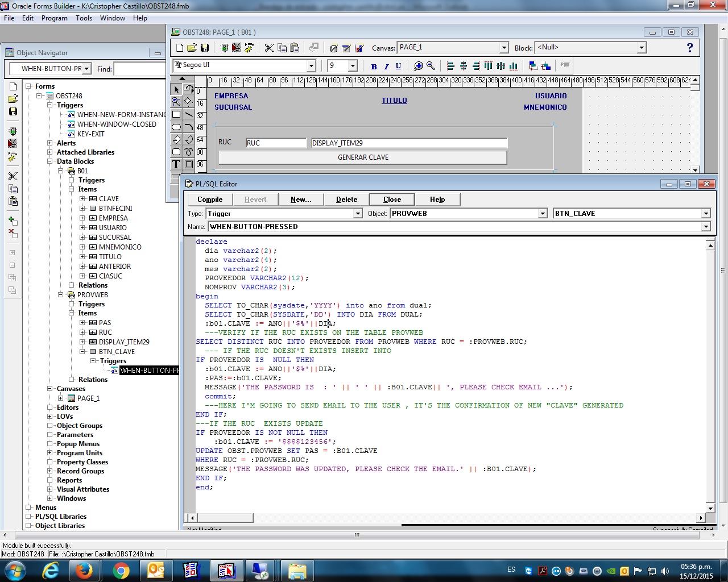Toggle Bold formatting in Layout Editor
The height and width of the screenshot is (582, 728).
click(x=374, y=66)
